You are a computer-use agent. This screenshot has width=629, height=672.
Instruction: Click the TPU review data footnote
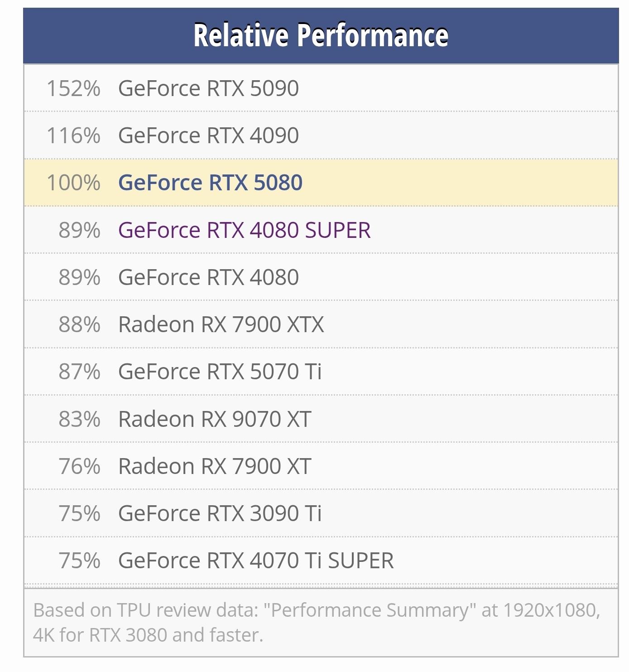click(316, 623)
